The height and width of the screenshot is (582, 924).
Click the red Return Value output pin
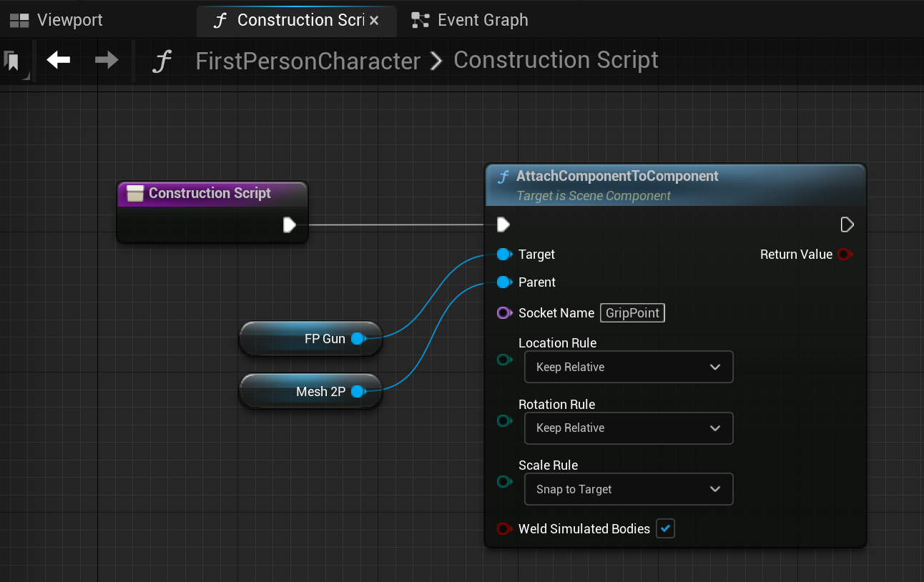(845, 255)
